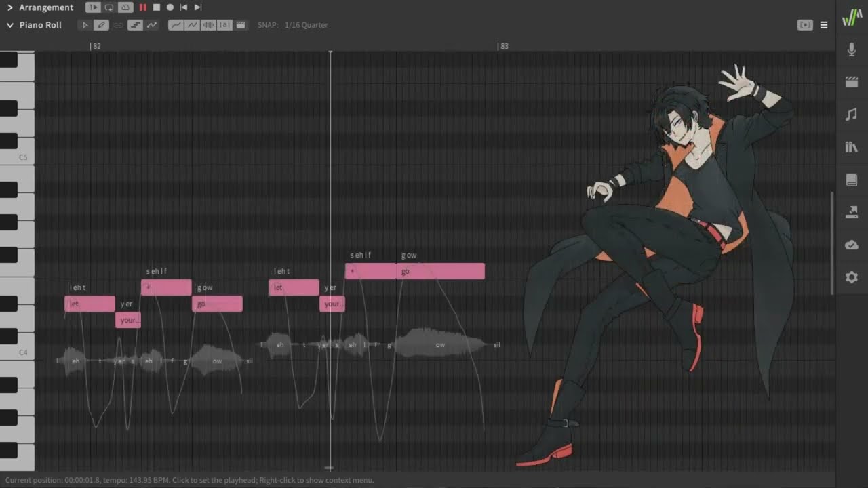Select the pencil note drawing tool
The width and height of the screenshot is (868, 488).
(101, 25)
